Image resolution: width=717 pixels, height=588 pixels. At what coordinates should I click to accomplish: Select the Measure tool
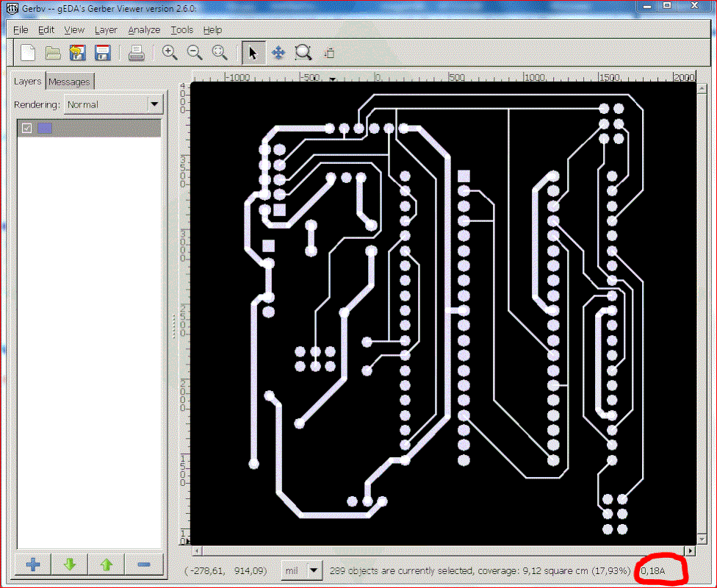point(329,53)
